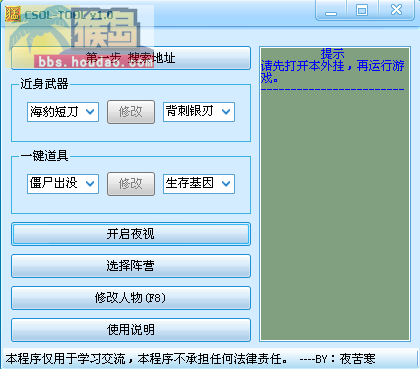Click the 提示 heading in green panel

point(332,53)
